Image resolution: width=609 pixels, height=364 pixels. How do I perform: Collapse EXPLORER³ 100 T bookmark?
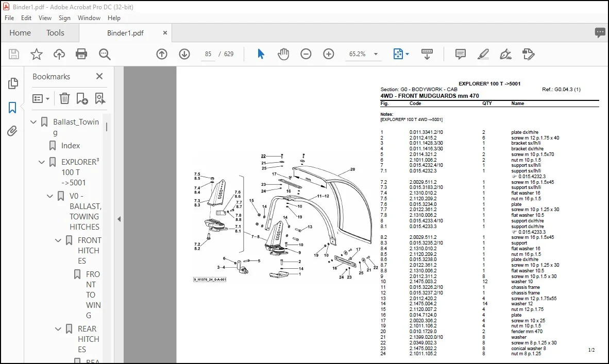pos(42,162)
